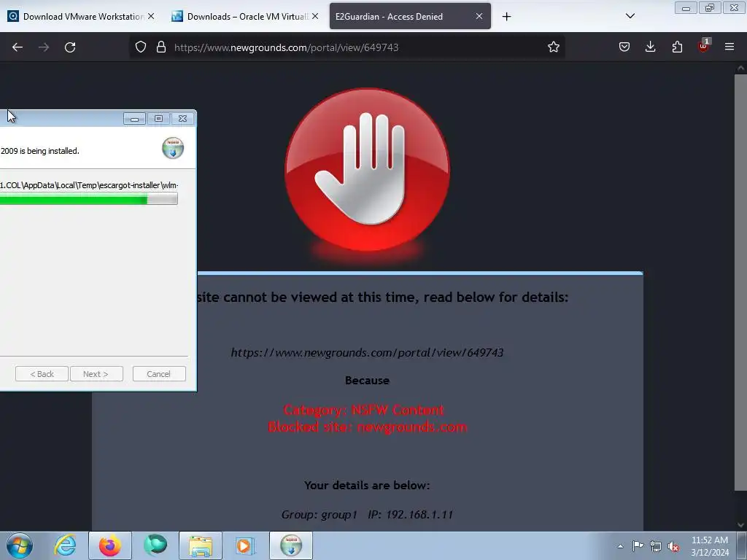Open the uBlock Origin extension icon
The width and height of the screenshot is (747, 560).
[x=704, y=46]
